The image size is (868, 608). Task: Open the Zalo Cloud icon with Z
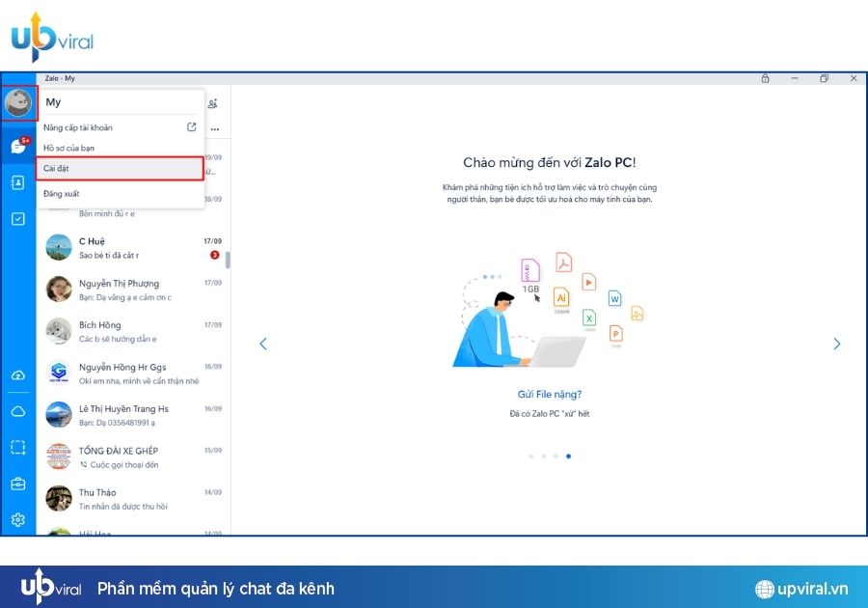point(18,375)
